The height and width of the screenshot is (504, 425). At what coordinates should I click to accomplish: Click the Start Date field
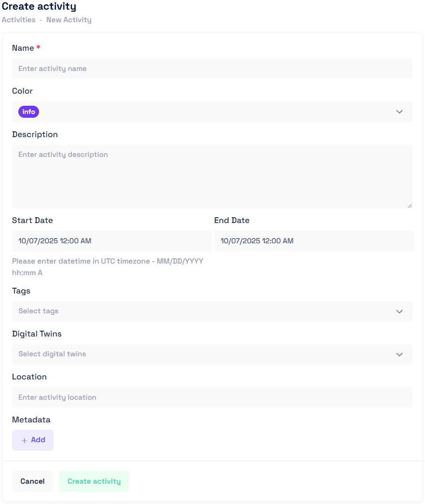tap(112, 241)
